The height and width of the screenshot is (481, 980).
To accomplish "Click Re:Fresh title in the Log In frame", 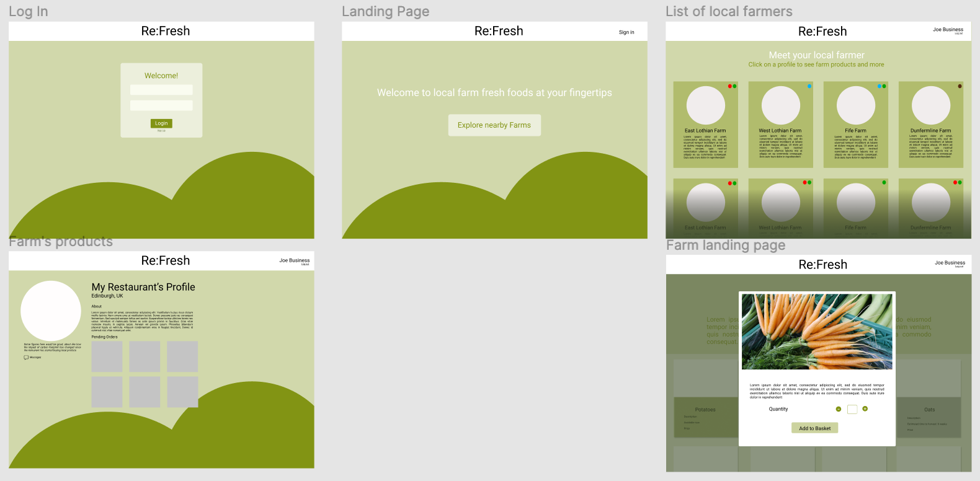I will [166, 31].
